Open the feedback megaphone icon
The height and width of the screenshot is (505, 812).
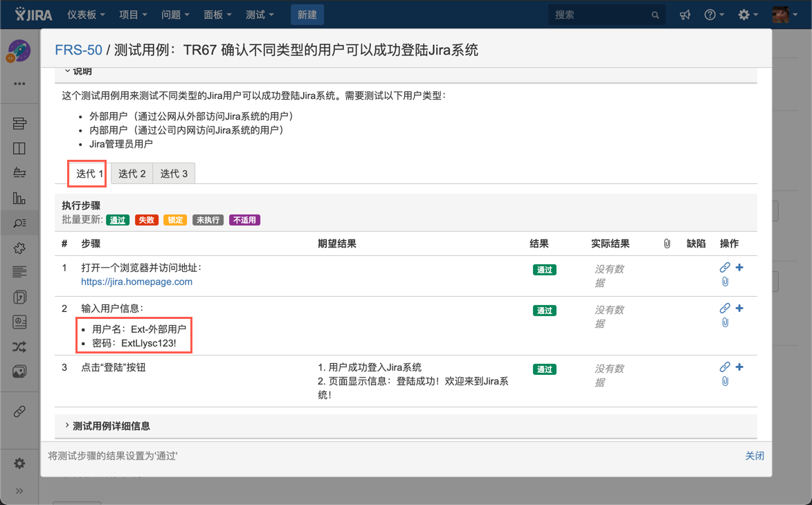[x=685, y=15]
